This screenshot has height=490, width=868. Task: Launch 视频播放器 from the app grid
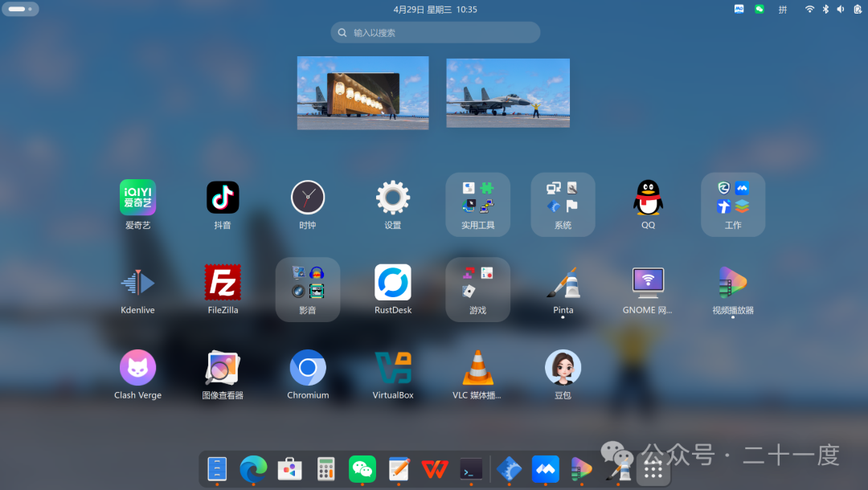point(733,283)
